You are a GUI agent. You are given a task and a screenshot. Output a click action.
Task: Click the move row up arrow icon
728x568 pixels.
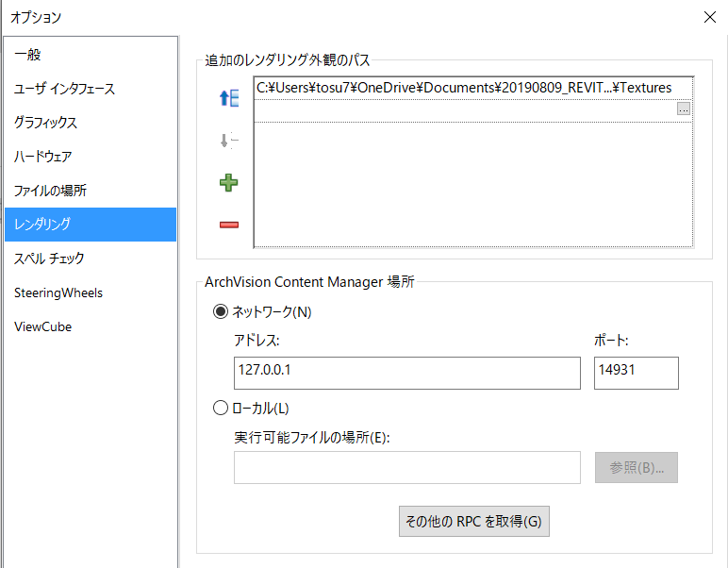point(229,98)
